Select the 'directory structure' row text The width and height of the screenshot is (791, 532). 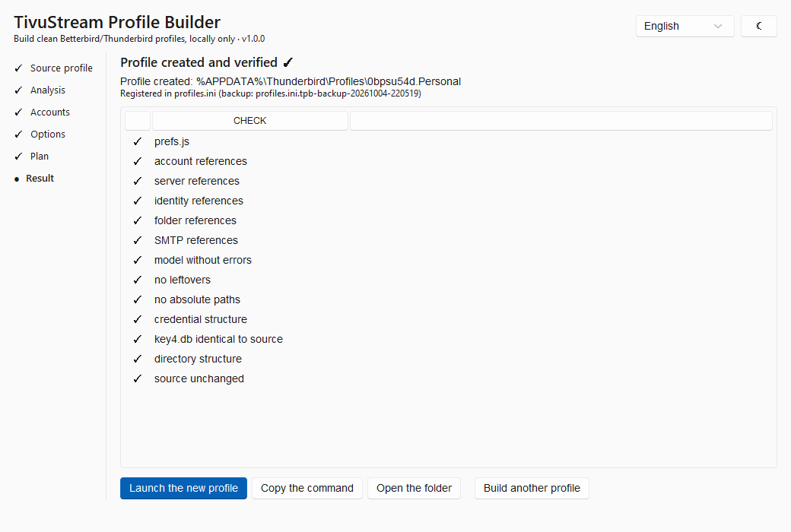click(199, 359)
